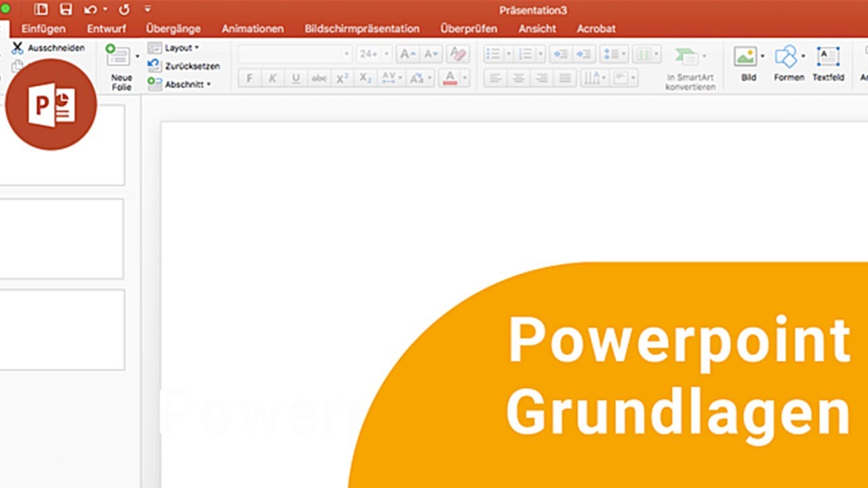
Task: Clear all formatting with eraser A icon
Action: click(458, 54)
